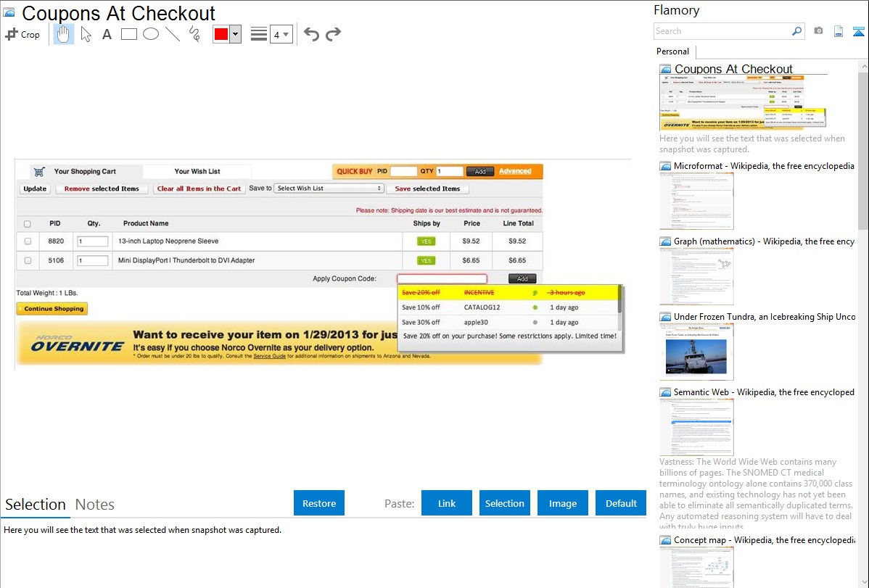Image resolution: width=869 pixels, height=588 pixels.
Task: Pick the rectangle drawing tool
Action: tap(128, 34)
